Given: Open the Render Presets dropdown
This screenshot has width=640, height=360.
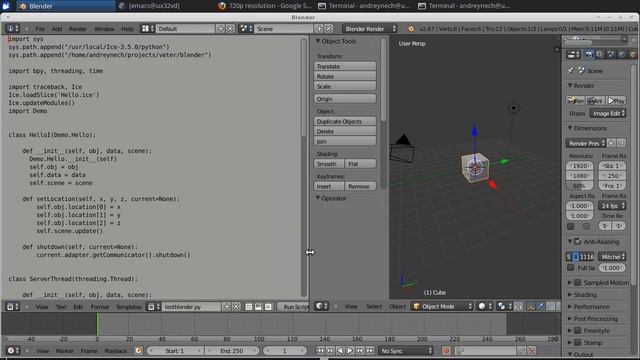Looking at the screenshot, I should pyautogui.click(x=585, y=143).
